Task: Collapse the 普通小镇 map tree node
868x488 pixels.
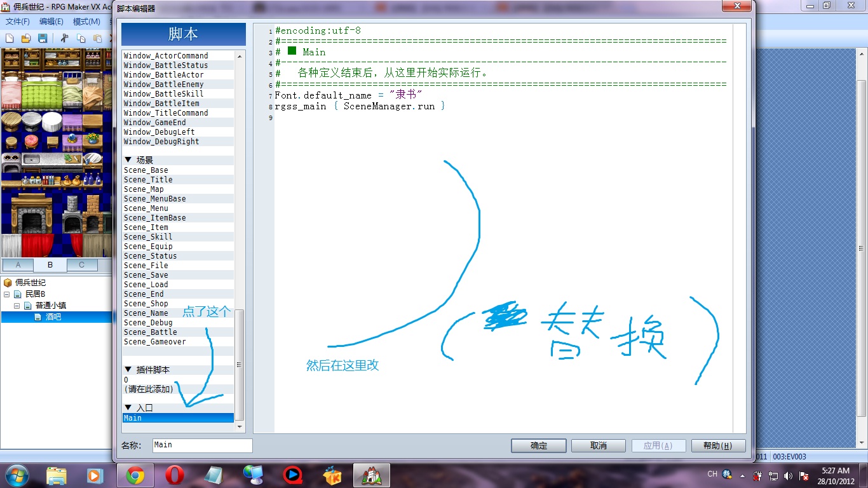Action: (18, 306)
